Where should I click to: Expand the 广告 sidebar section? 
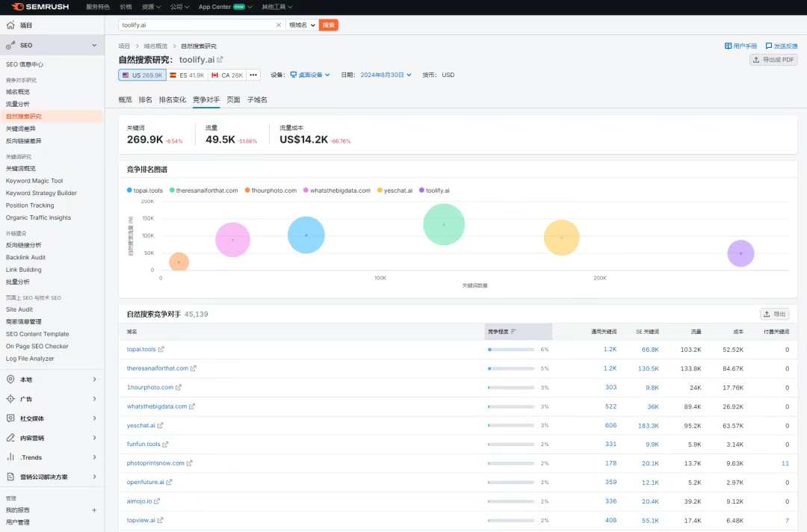pyautogui.click(x=94, y=399)
